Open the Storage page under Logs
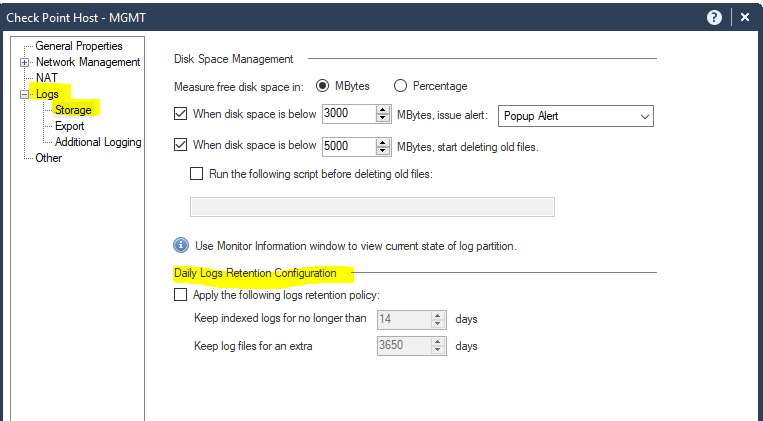This screenshot has height=421, width=763. pyautogui.click(x=73, y=110)
